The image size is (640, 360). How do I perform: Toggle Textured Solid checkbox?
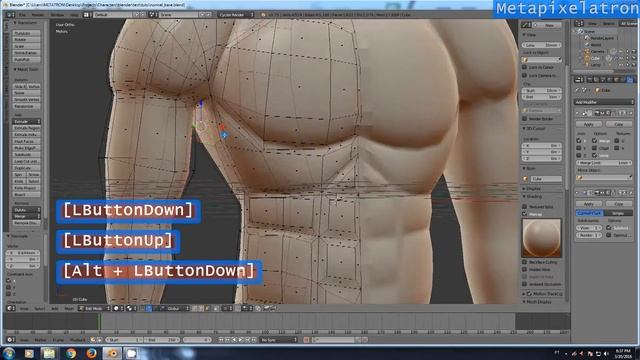[525, 207]
